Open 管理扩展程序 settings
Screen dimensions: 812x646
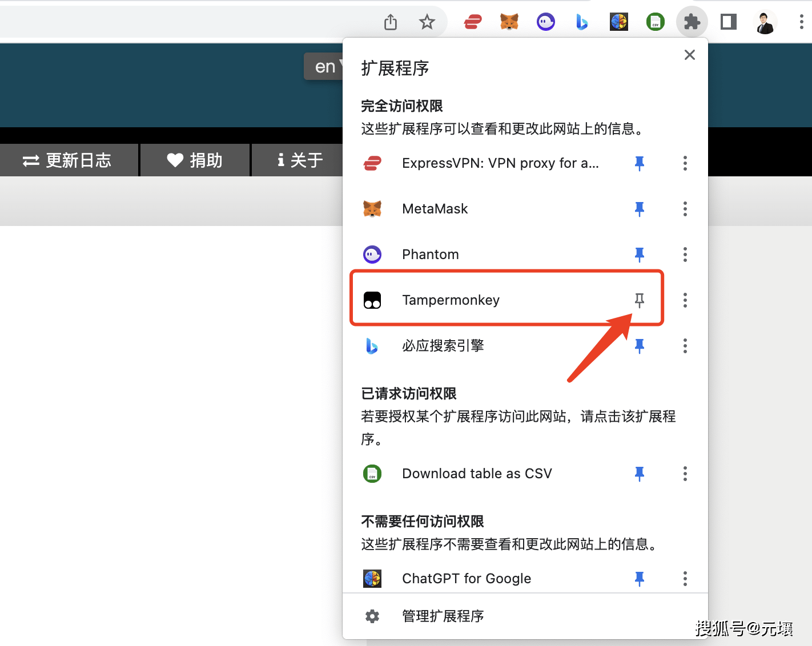click(443, 616)
